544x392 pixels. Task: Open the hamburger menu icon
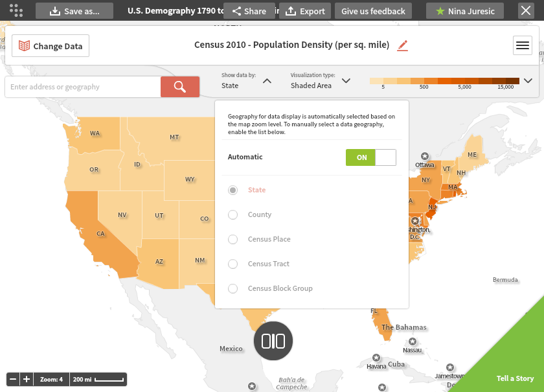(x=522, y=45)
